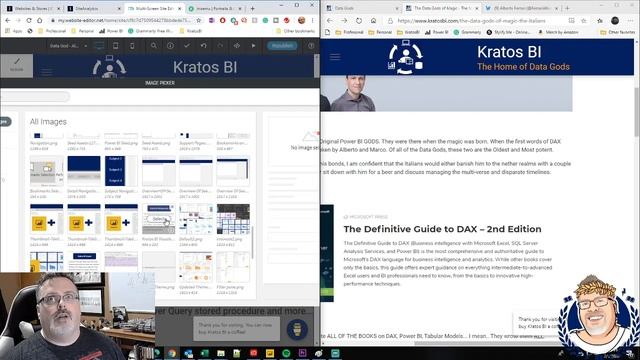Switch to mobile phone view in editor

tap(132, 46)
